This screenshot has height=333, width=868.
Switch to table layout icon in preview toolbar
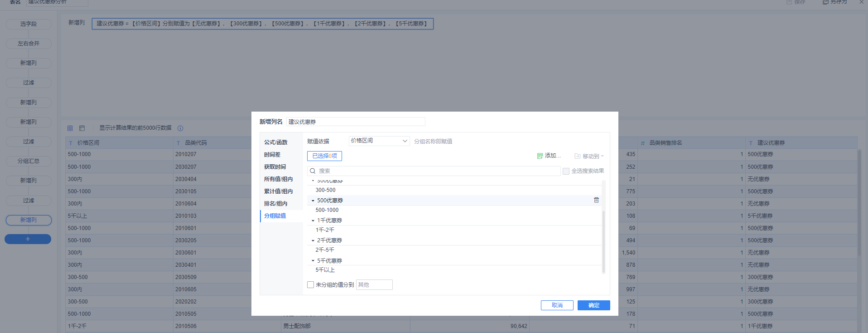point(82,128)
